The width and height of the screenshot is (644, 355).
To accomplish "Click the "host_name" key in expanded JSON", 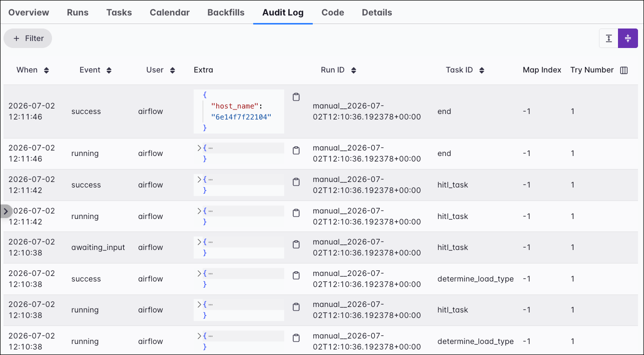I will (235, 106).
